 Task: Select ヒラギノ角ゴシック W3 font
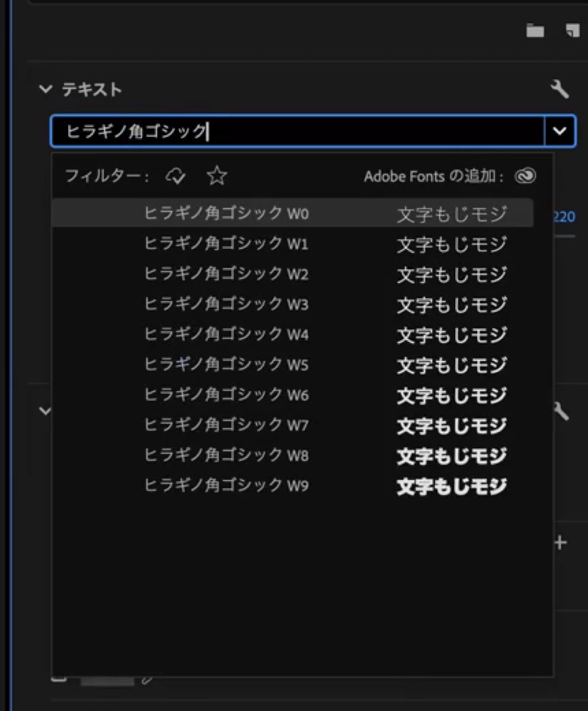coord(293,304)
